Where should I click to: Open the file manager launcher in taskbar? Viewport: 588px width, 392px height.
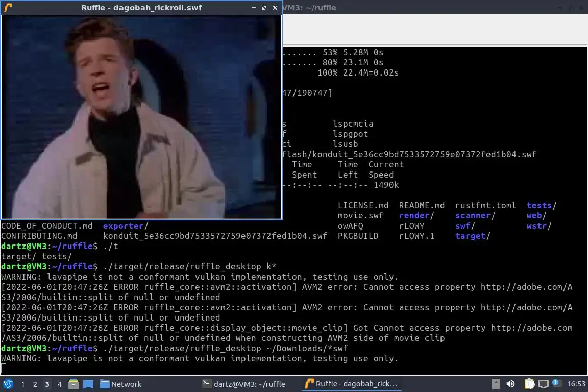tap(73, 384)
